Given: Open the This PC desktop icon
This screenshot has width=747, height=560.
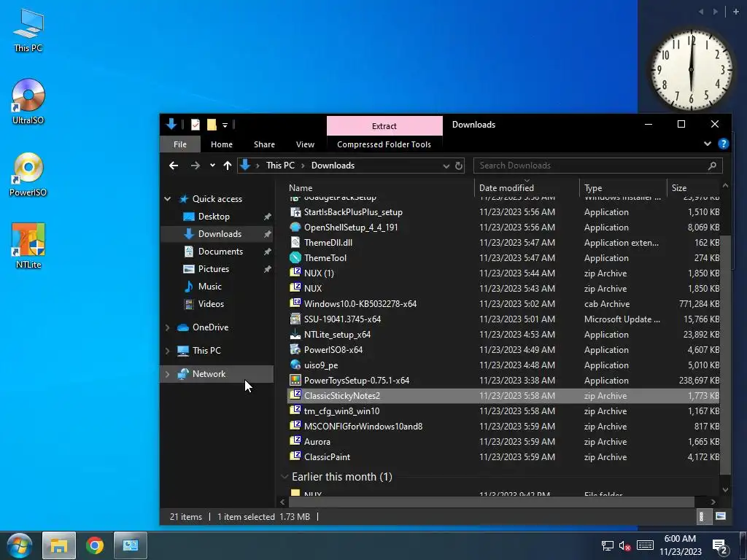Looking at the screenshot, I should click(28, 30).
